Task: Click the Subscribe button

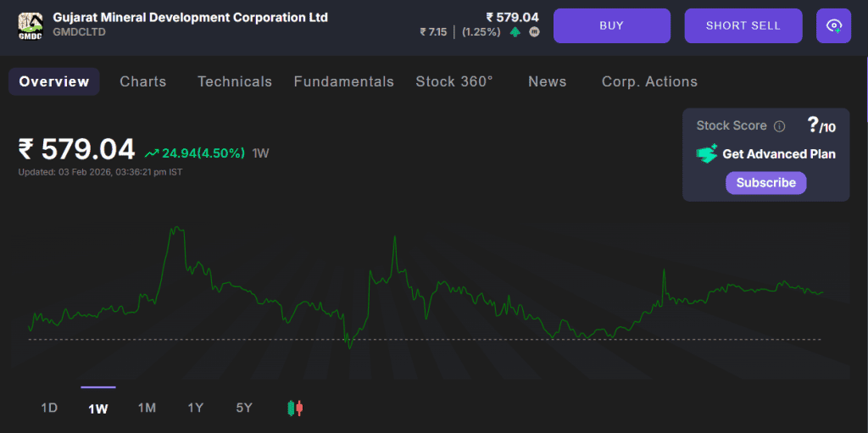Action: (x=766, y=183)
